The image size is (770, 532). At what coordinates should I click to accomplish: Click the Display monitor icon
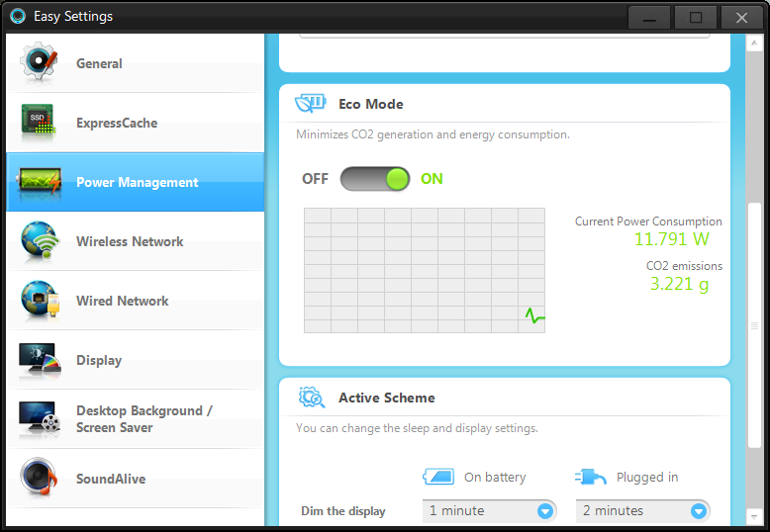click(40, 360)
